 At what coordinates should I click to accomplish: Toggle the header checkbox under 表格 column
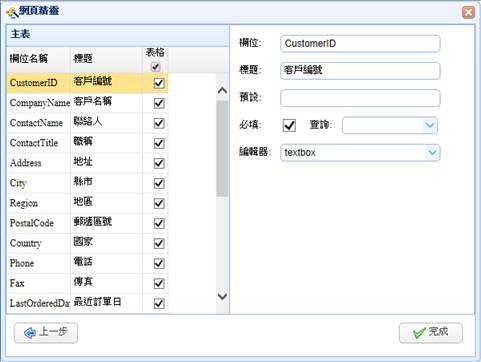coord(155,67)
